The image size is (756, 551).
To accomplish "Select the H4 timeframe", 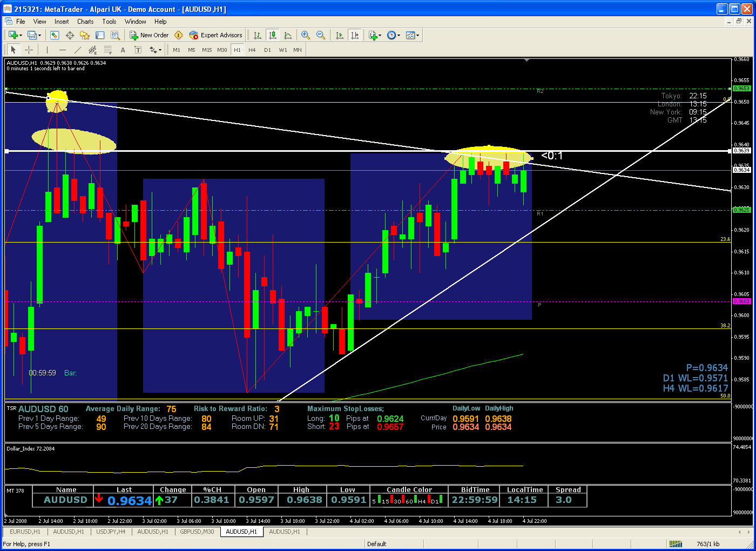I will 252,50.
